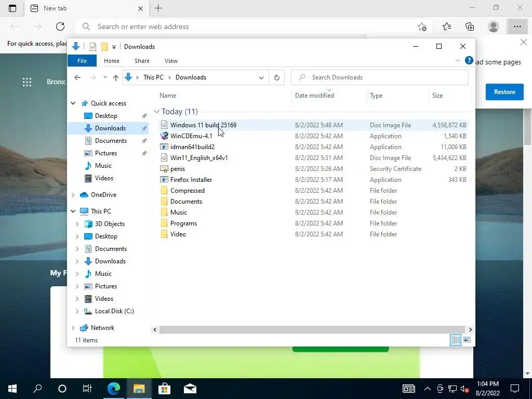
Task: Open Customize Quick Access Toolbar dropdown arrow
Action: [114, 47]
